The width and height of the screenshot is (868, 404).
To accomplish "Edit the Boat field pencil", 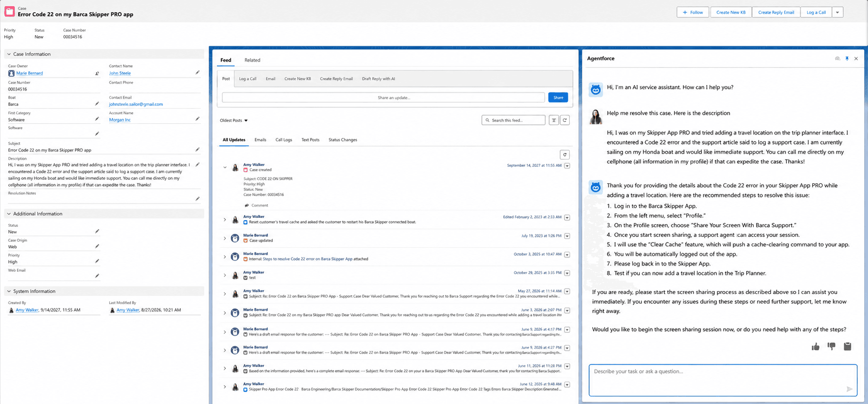I will point(97,104).
